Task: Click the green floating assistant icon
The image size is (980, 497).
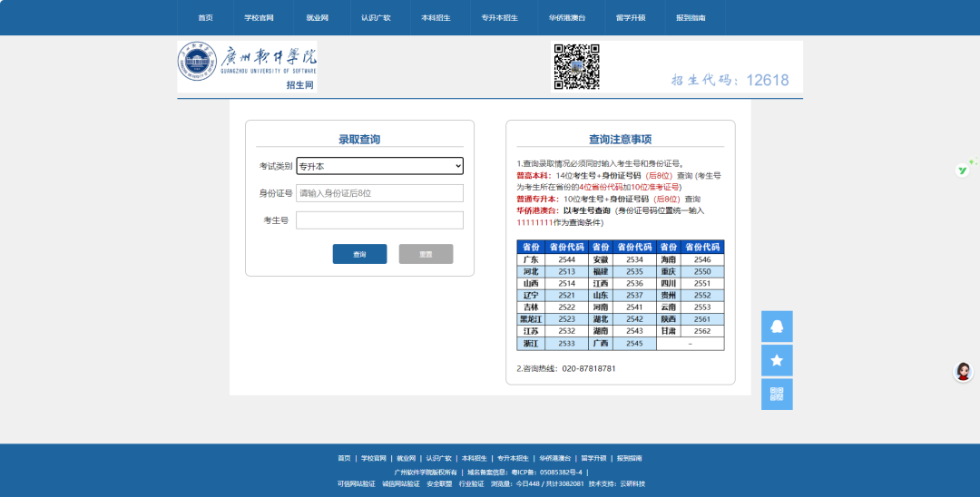Action: point(964,170)
